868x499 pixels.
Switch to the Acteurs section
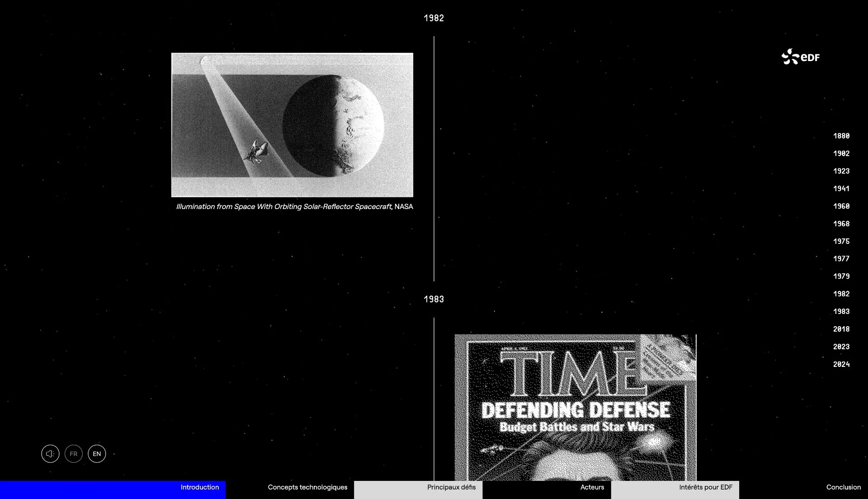click(x=592, y=488)
